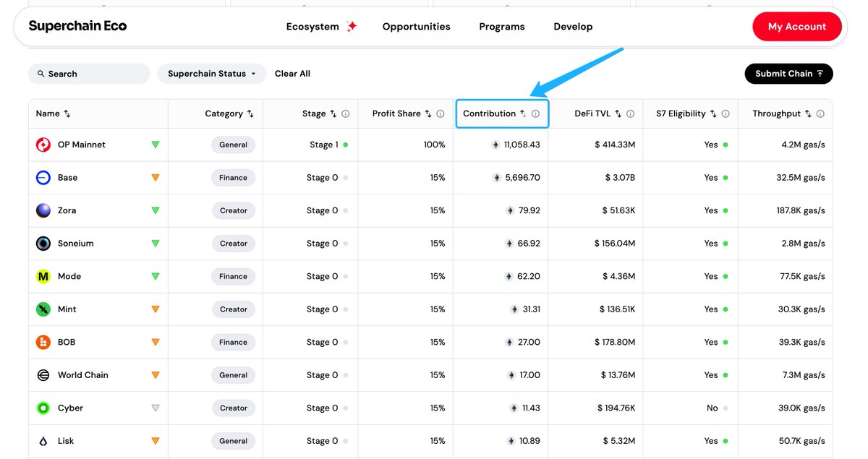Expand Lisk orange triangle

(x=156, y=441)
